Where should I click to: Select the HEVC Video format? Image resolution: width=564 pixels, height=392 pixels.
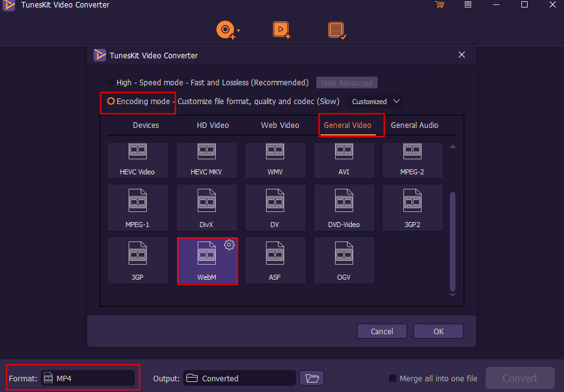[138, 161]
